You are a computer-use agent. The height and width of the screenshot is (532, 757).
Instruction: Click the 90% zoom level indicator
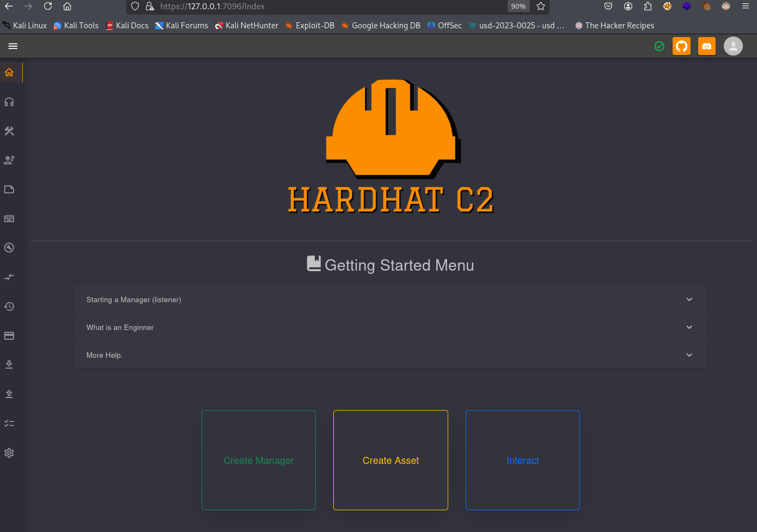click(518, 7)
